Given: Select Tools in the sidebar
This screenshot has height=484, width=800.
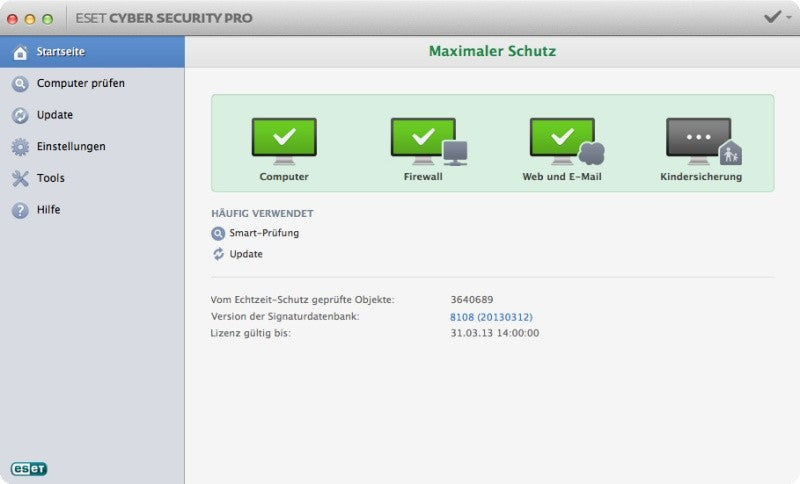Looking at the screenshot, I should click(92, 178).
